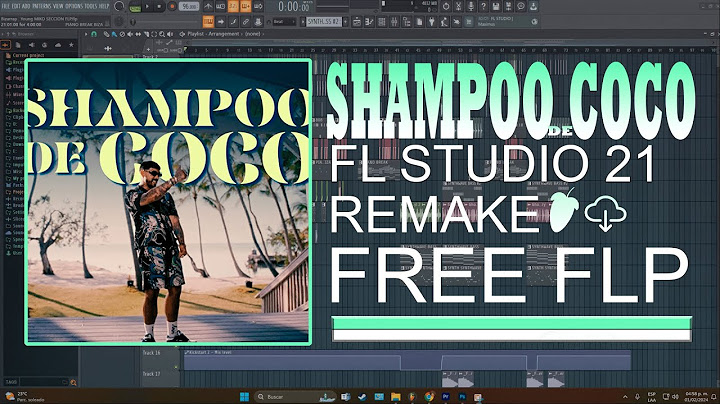Image resolution: width=720 pixels, height=404 pixels.
Task: Open Windows Start button
Action: coord(244,396)
